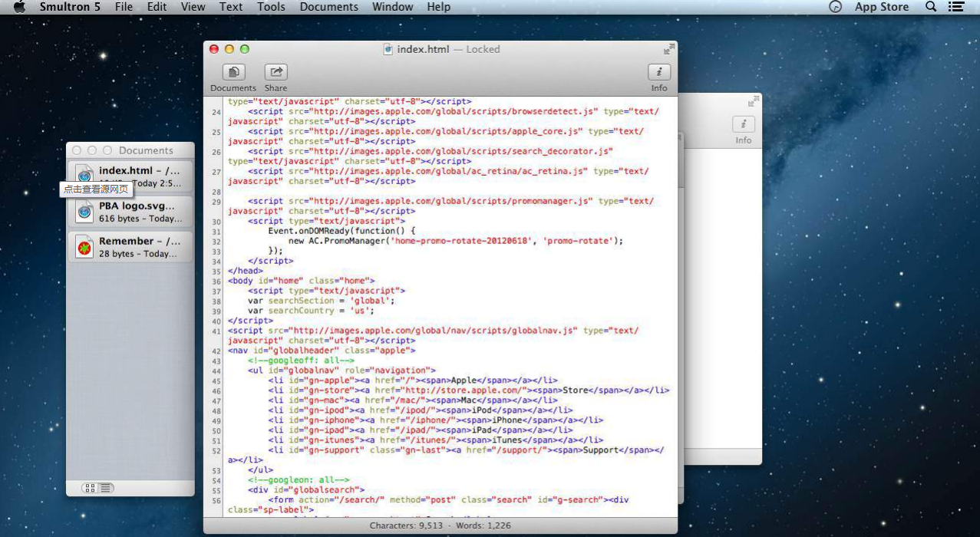Click the 'googleoff: all' comment

point(301,361)
